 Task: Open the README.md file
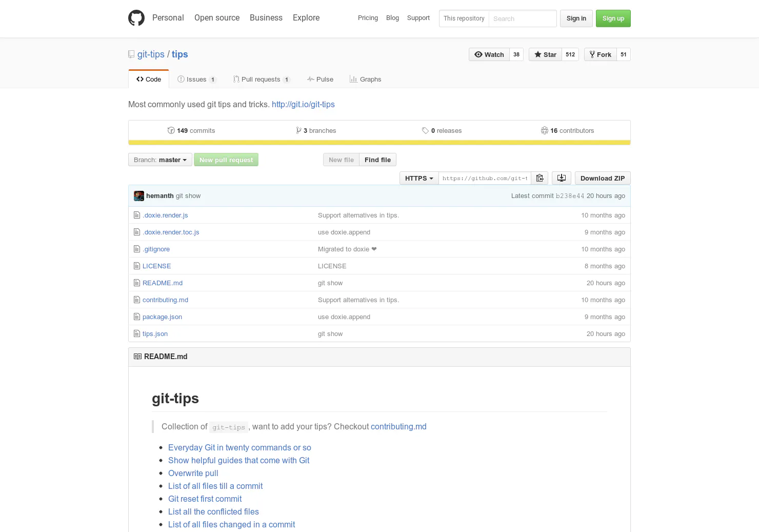coord(163,283)
